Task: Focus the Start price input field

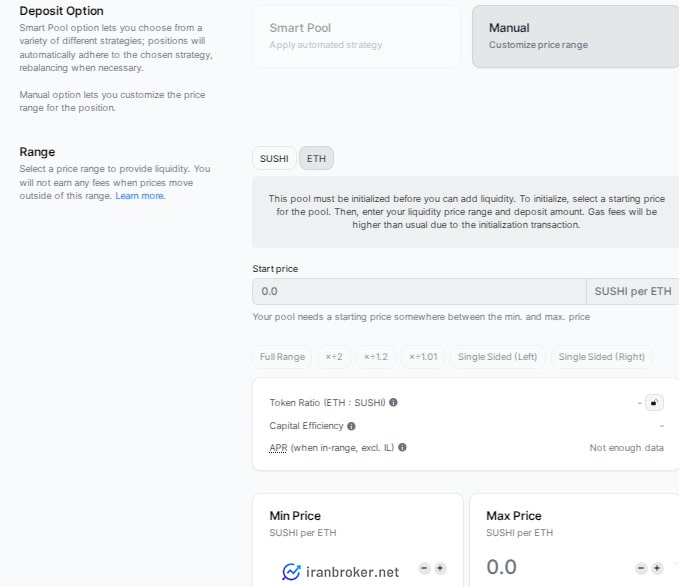Action: point(419,291)
